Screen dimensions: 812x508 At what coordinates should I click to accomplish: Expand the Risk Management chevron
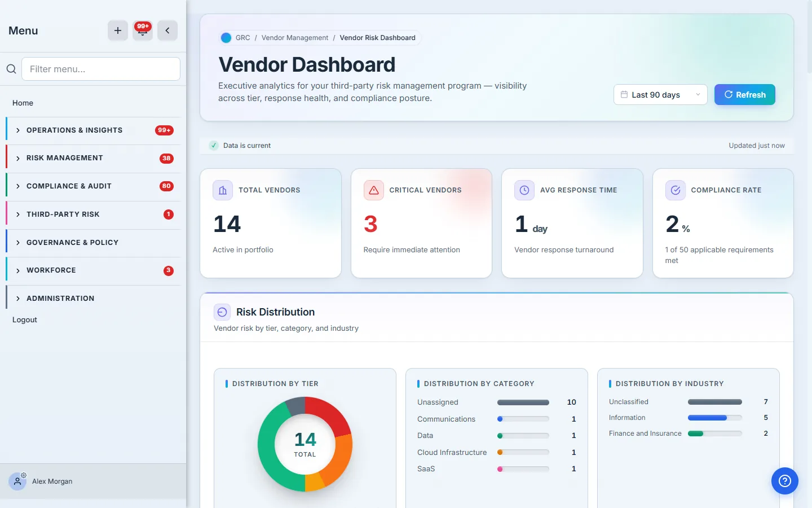pyautogui.click(x=18, y=159)
